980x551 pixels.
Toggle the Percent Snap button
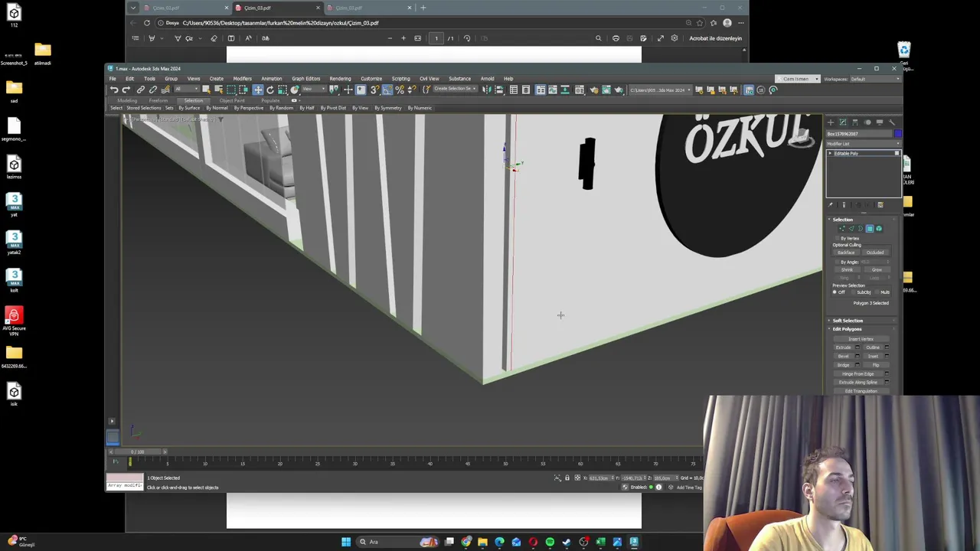(400, 90)
